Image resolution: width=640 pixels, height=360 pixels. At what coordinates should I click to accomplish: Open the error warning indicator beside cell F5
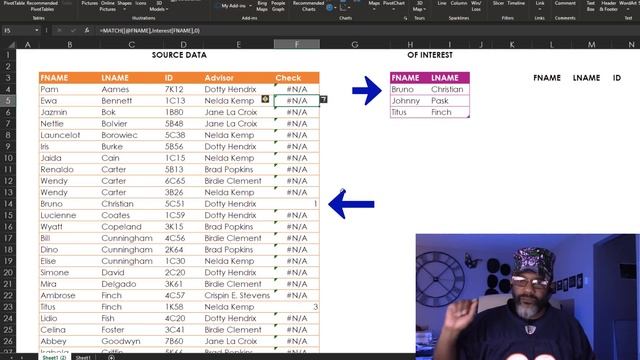[265, 99]
